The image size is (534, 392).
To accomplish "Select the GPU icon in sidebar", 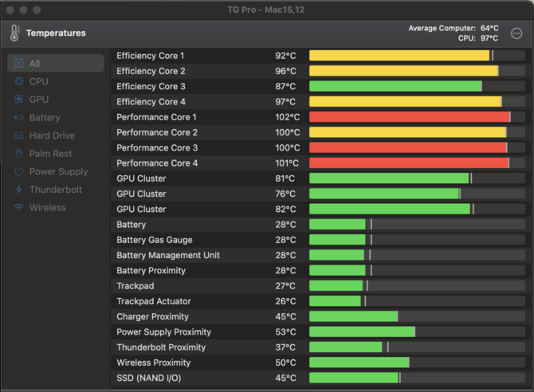I will click(x=19, y=99).
